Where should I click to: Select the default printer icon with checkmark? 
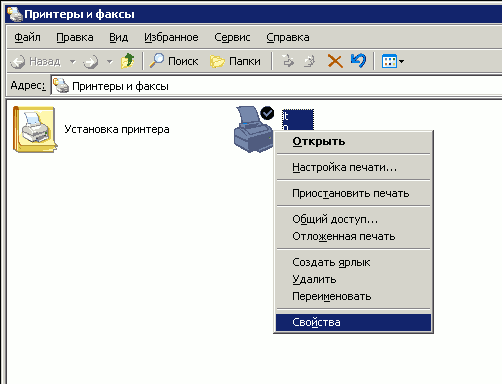[253, 129]
